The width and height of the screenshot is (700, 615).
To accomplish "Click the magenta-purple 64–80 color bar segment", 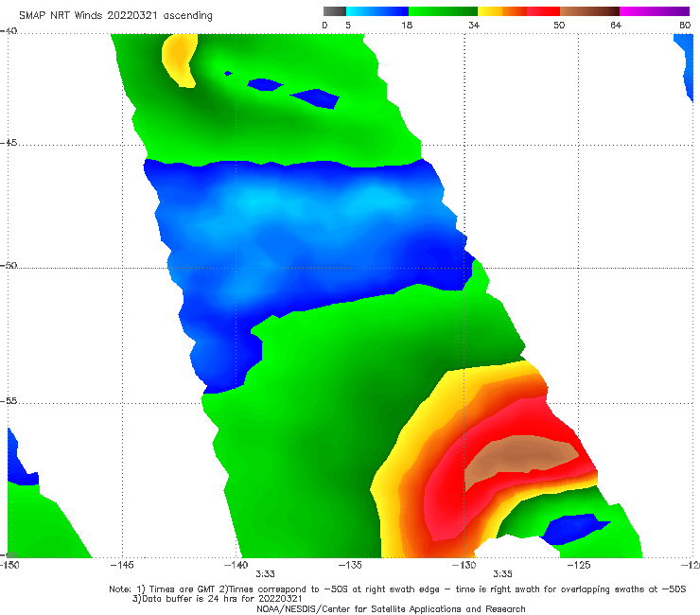I will pyautogui.click(x=655, y=11).
